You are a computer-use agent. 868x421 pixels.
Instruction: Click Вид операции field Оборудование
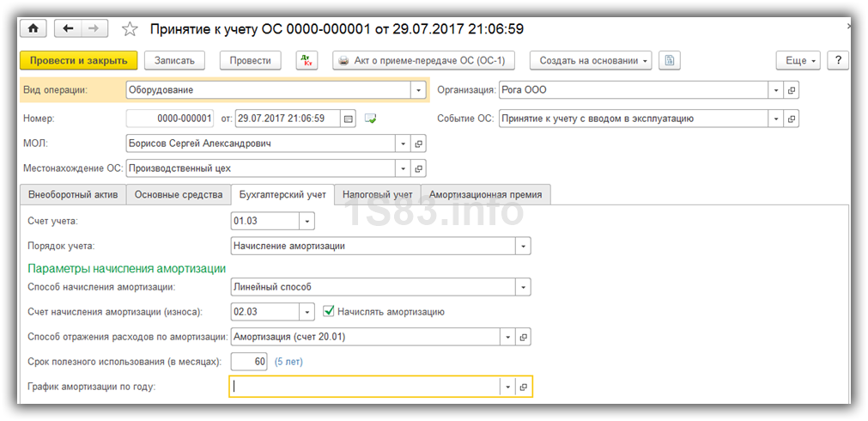pyautogui.click(x=269, y=89)
